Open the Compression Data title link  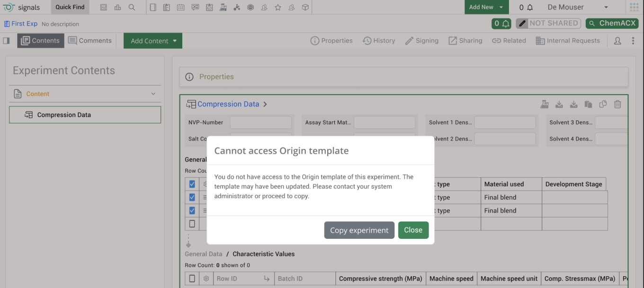click(228, 104)
